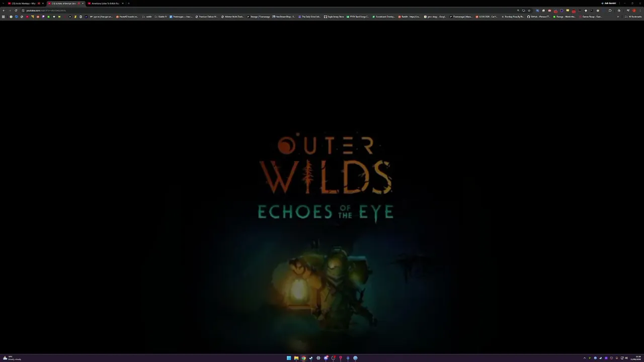This screenshot has height=362, width=644.
Task: Open the apps grid in bookmarks bar
Action: pyautogui.click(x=4, y=17)
